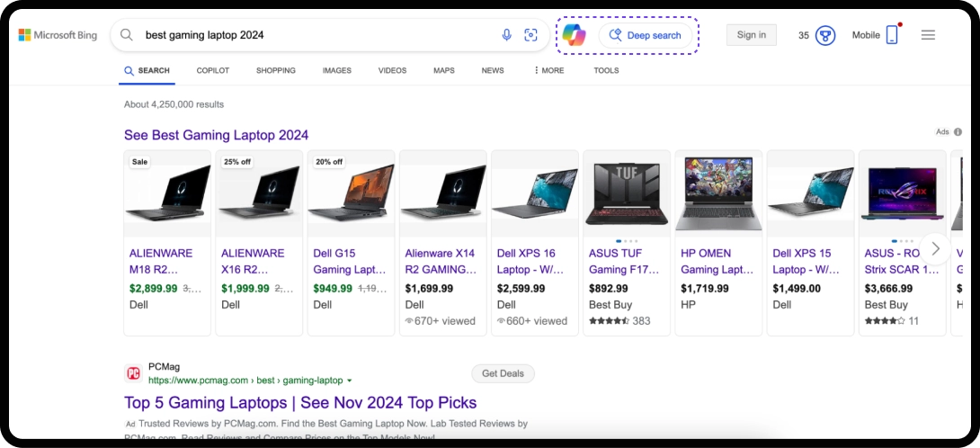
Task: Click the Mobile phone icon
Action: click(893, 35)
